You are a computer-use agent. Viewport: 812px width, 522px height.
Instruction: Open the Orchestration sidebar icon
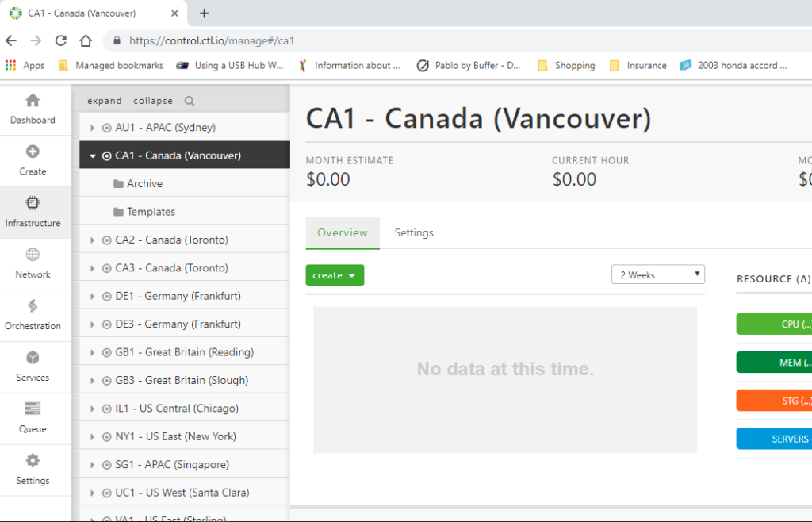(x=33, y=305)
